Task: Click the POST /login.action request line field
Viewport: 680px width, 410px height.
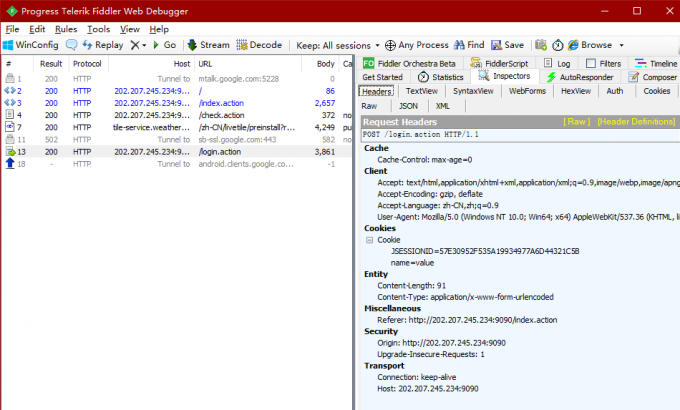Action: tap(520, 134)
